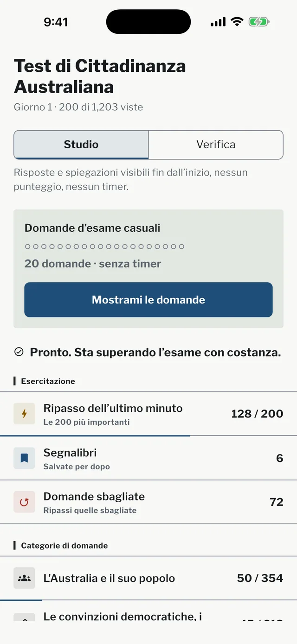Tap the Domande d'esame casuali card title
The image size is (297, 644).
click(92, 228)
